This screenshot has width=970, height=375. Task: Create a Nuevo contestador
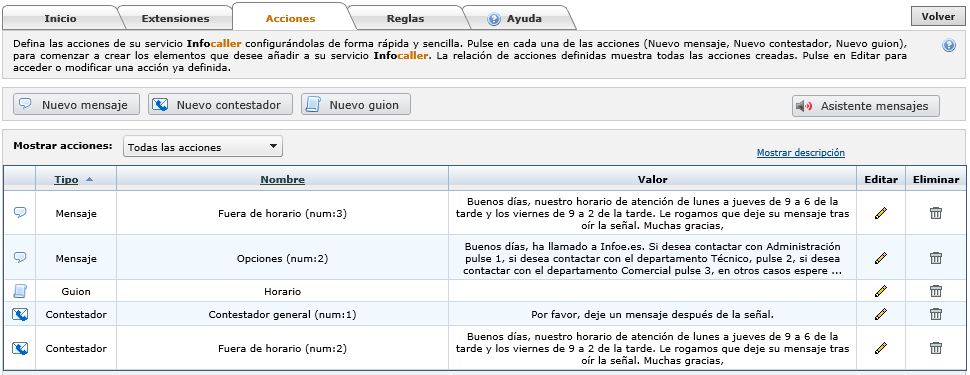[x=220, y=105]
